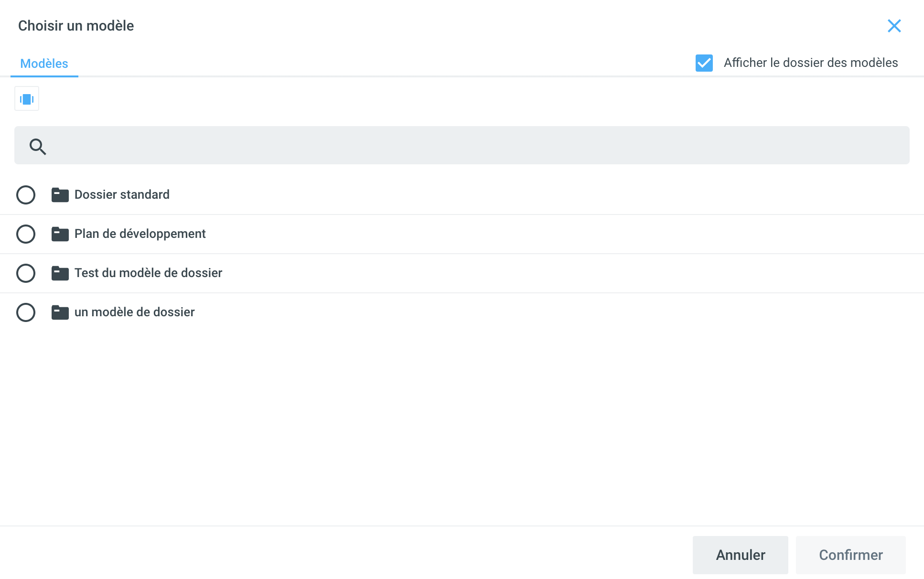Select the Plan de développement radio button
The image size is (924, 579).
click(26, 234)
